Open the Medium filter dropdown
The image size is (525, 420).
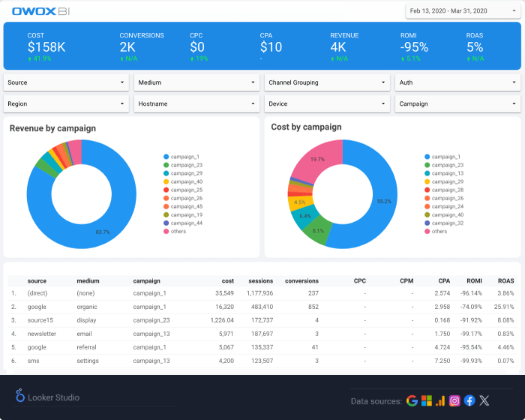pyautogui.click(x=196, y=82)
